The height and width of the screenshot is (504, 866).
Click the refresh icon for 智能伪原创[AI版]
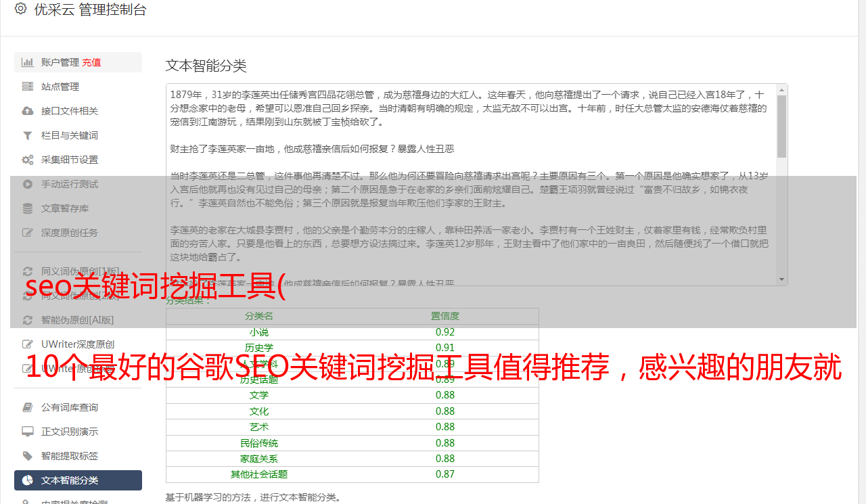(28, 320)
